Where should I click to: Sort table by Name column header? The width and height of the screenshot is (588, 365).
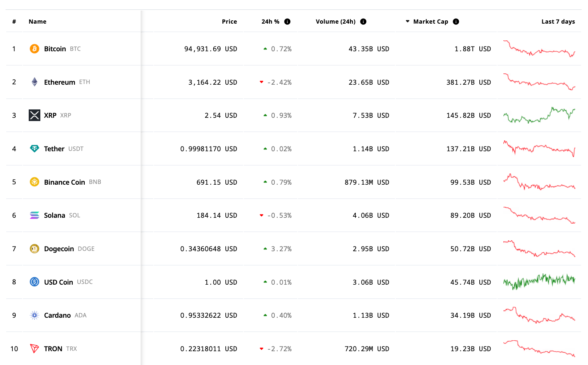click(x=37, y=21)
